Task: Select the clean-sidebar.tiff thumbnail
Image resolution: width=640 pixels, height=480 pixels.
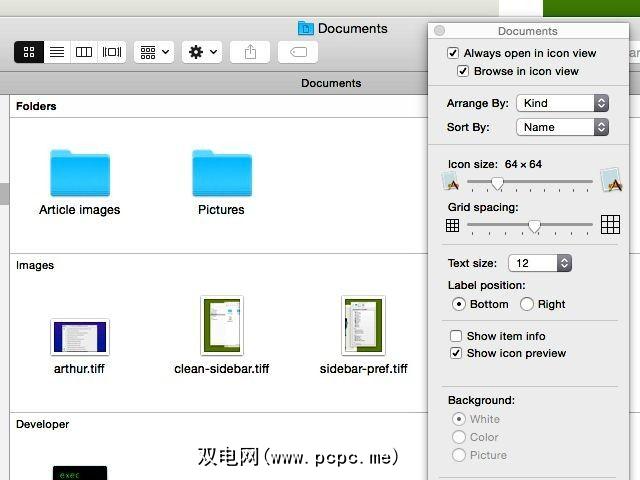Action: 222,326
